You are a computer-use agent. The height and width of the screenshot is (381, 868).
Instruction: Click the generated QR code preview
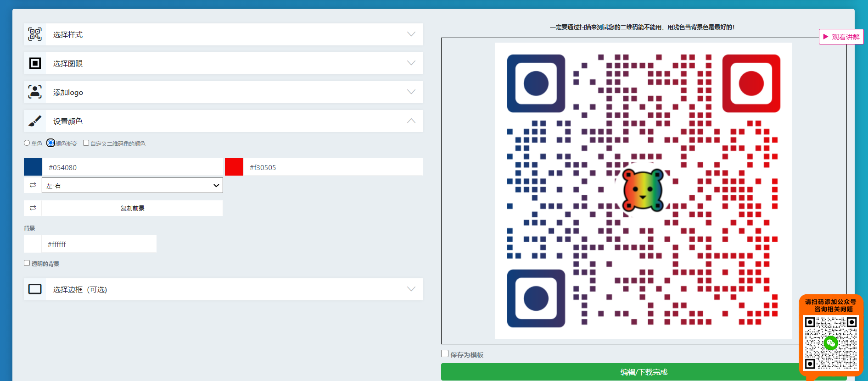(644, 191)
